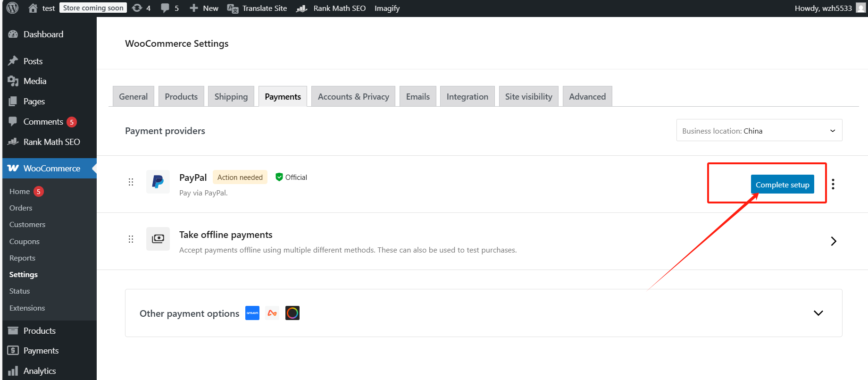The image size is (868, 380).
Task: Click the Store coming soon badge
Action: tap(93, 8)
